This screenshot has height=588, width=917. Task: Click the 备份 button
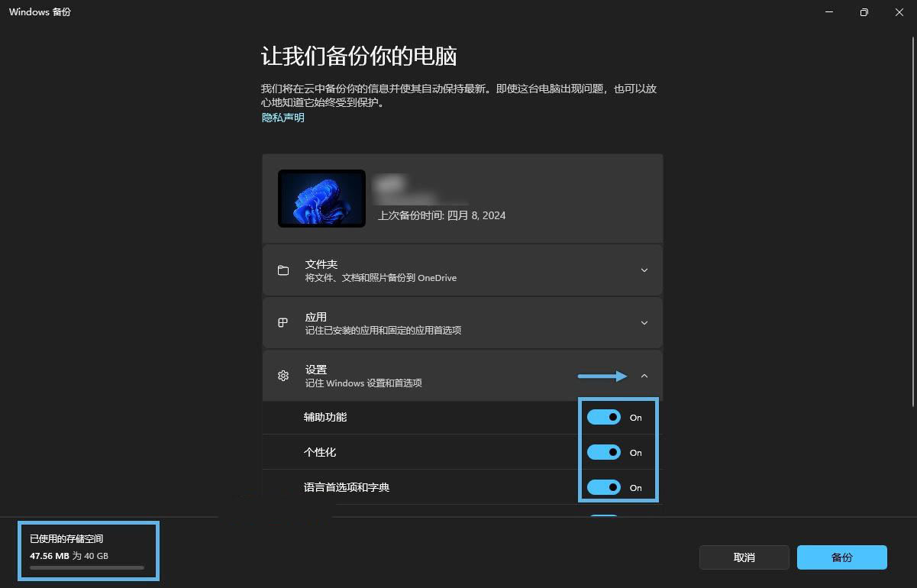pyautogui.click(x=841, y=557)
